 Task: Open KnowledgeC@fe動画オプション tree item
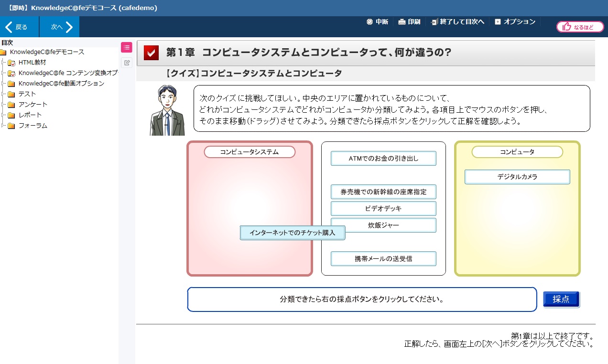coord(61,84)
